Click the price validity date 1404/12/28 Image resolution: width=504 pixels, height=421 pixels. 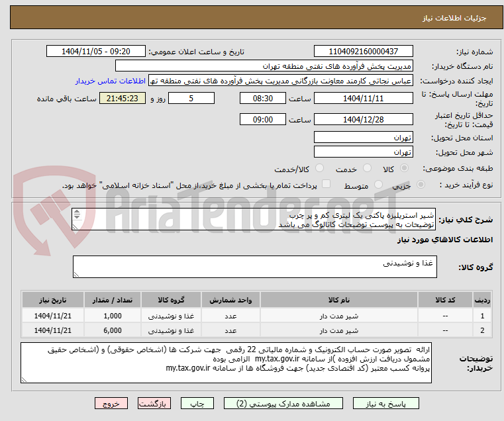click(363, 120)
